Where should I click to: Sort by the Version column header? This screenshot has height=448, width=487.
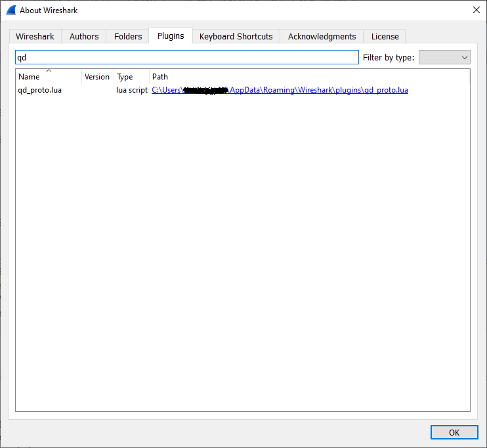pos(98,76)
